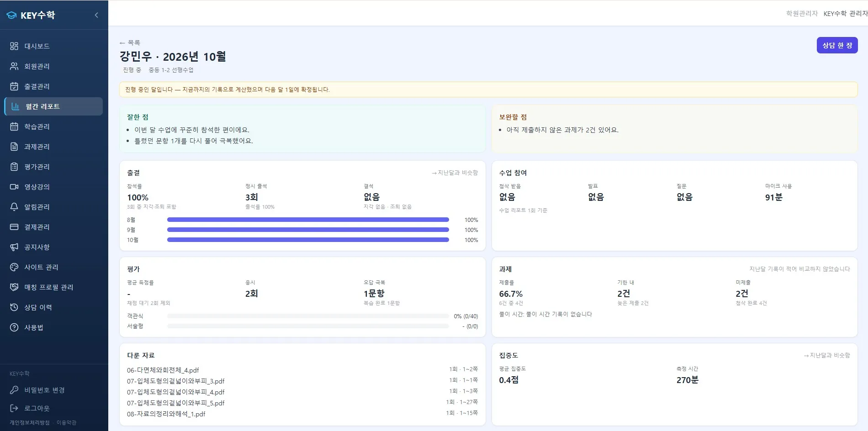This screenshot has width=868, height=431.
Task: Select file 07-입체도형의겉넓이와부피_5.pdf
Action: (x=176, y=403)
